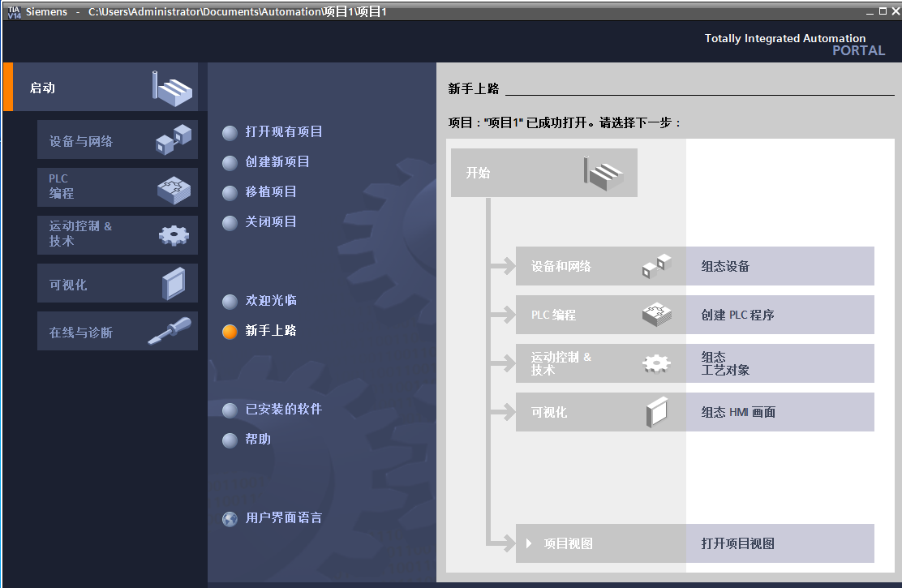
Task: Click the project opened status message text
Action: (x=565, y=122)
